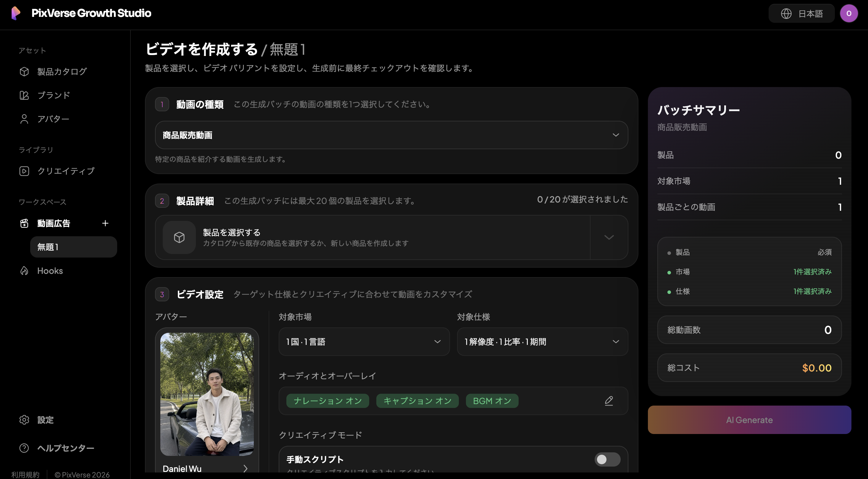This screenshot has height=479, width=868.
Task: Click the バッチサマリー heading
Action: click(698, 110)
